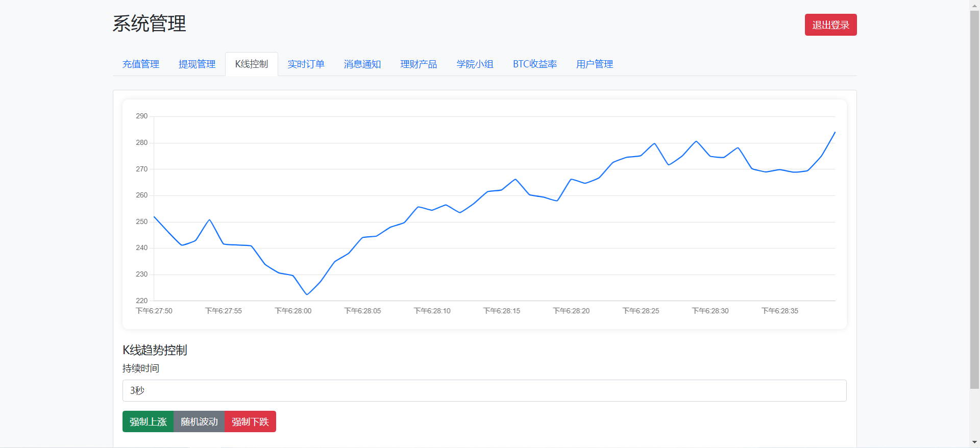The width and height of the screenshot is (980, 448).
Task: Click the vertical page scrollbar thumb
Action: [974, 199]
